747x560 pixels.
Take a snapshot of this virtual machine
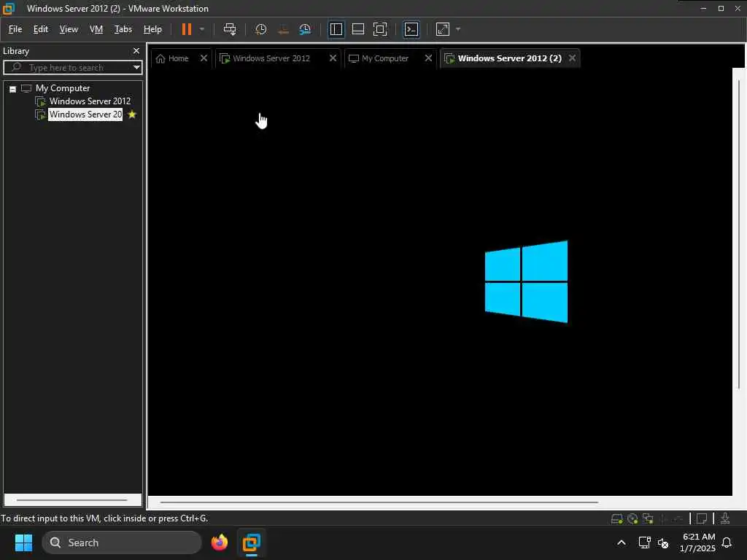pos(260,29)
